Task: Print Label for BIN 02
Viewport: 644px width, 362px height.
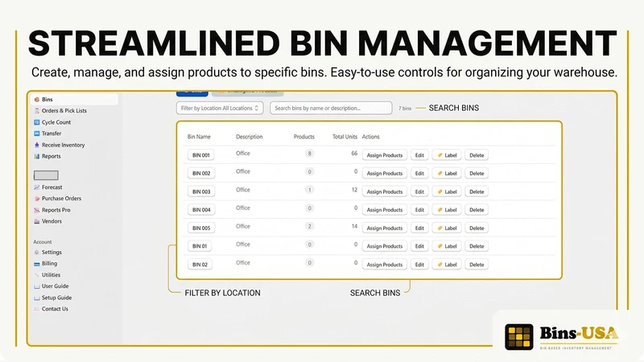Action: point(447,265)
